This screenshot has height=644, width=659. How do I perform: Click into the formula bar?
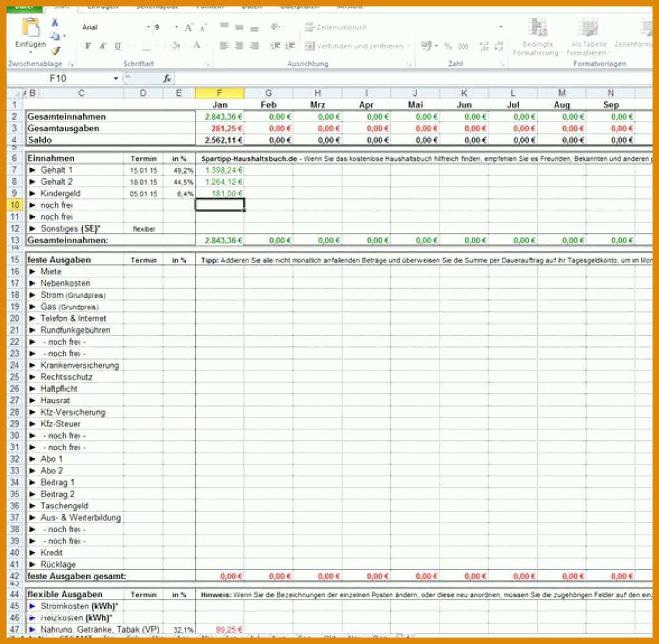click(x=414, y=78)
